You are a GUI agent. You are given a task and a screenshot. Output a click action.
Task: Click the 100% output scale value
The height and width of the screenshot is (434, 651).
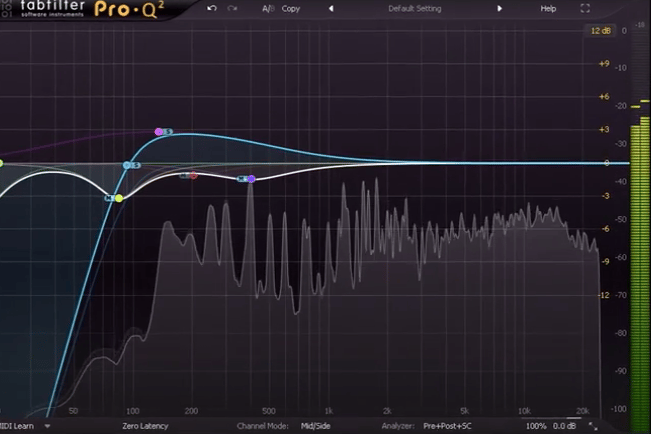tap(536, 426)
